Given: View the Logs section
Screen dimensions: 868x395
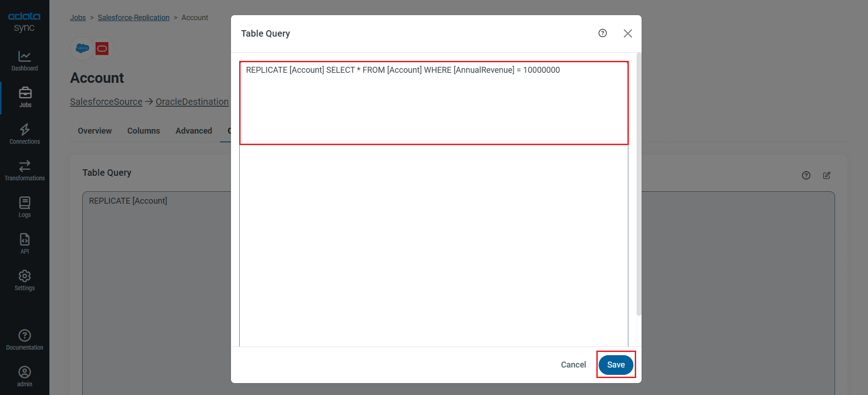Looking at the screenshot, I should 25,207.
